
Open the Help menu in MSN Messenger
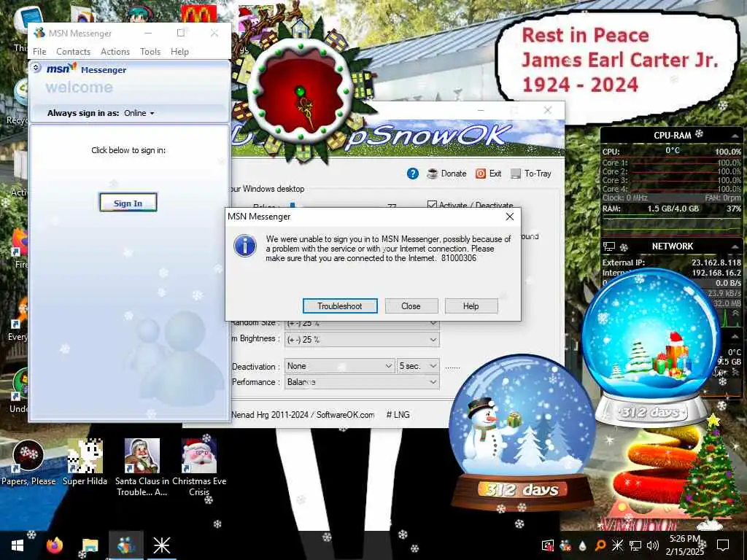[x=179, y=52]
